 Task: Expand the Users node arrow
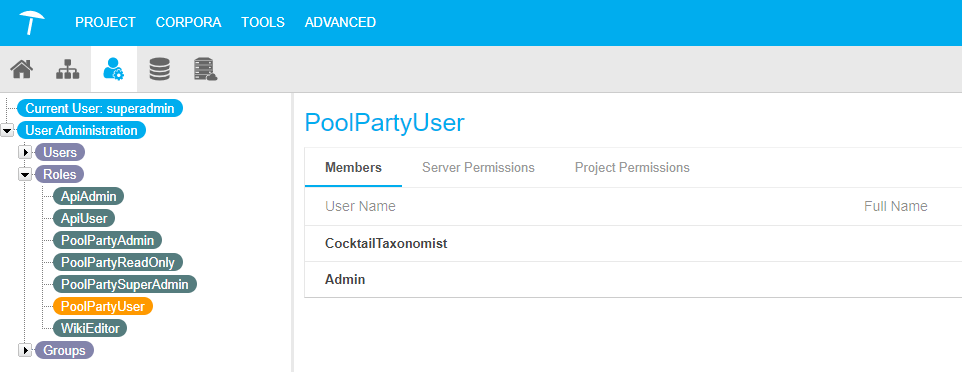click(25, 152)
